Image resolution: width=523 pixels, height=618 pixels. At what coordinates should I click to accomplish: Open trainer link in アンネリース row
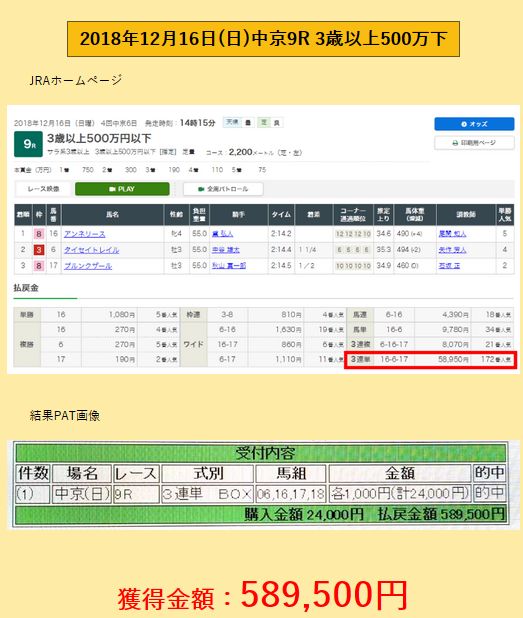452,234
